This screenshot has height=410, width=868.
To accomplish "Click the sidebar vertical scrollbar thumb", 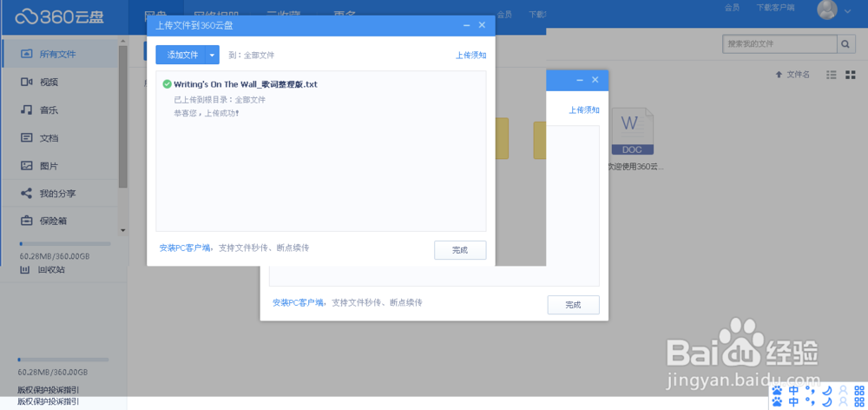I will [123, 116].
